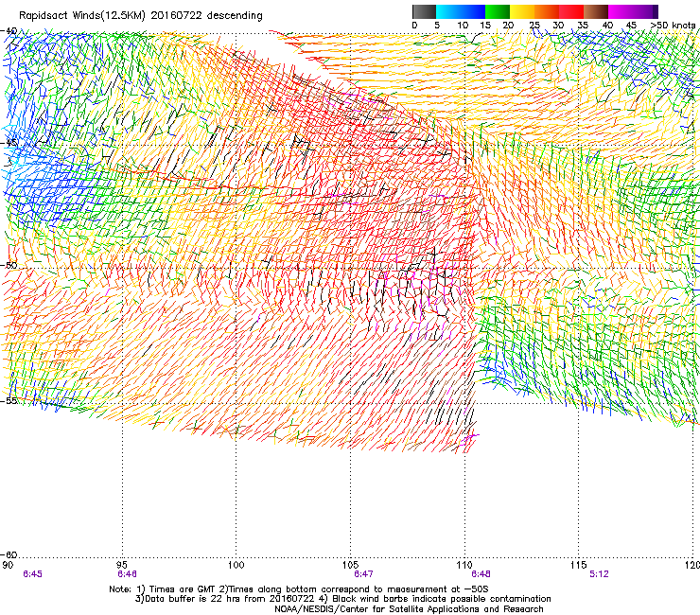Click the '10' legend scale label
The width and height of the screenshot is (700, 615).
pos(463,25)
